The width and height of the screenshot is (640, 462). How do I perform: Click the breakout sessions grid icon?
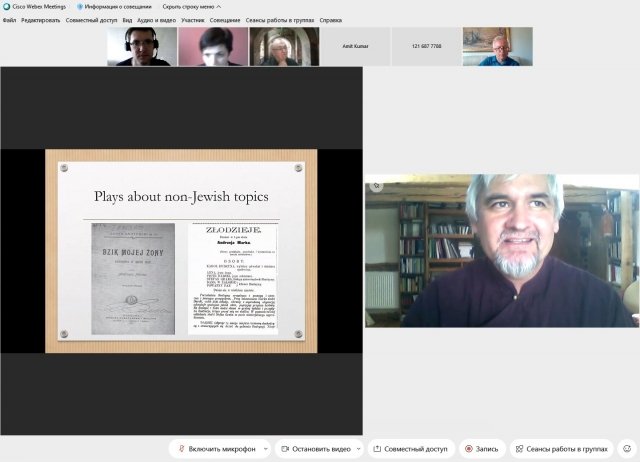[x=519, y=449]
